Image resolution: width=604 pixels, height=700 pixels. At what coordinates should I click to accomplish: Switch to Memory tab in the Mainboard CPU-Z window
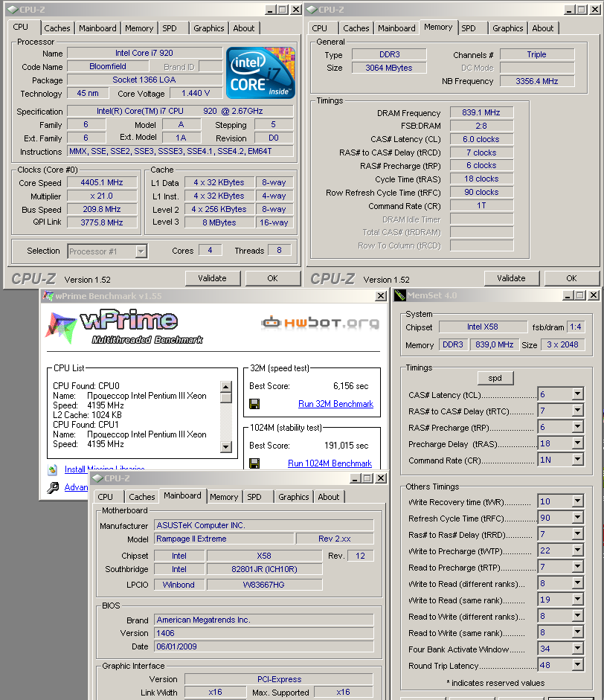(224, 497)
